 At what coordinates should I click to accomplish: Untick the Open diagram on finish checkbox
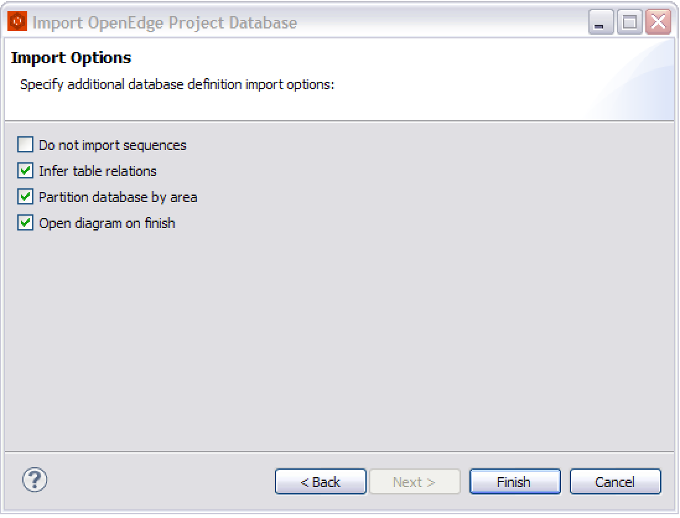point(26,223)
